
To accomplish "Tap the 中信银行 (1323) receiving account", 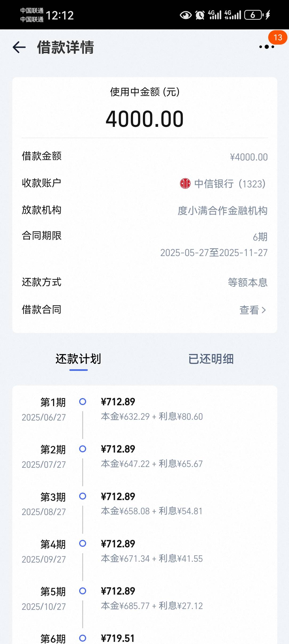I will [x=223, y=184].
